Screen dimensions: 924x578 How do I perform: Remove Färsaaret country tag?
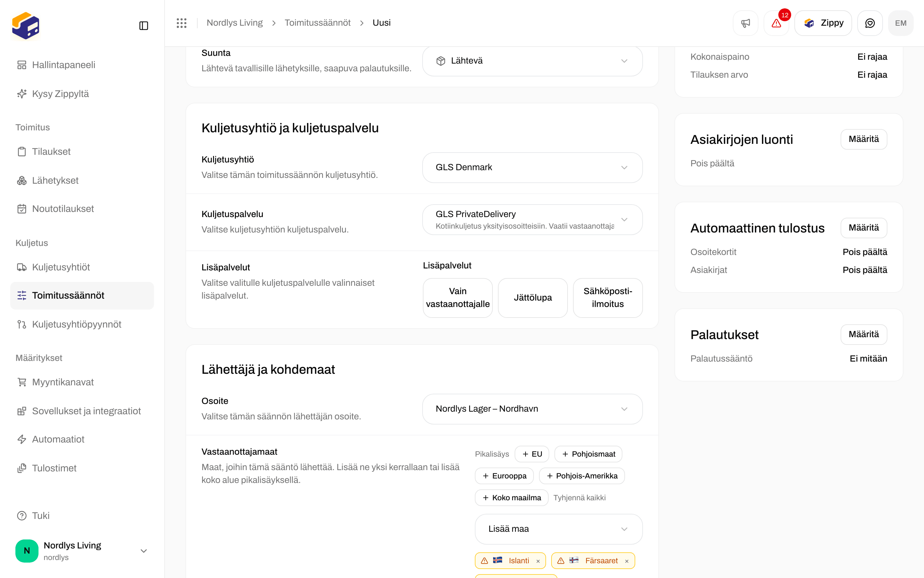627,561
